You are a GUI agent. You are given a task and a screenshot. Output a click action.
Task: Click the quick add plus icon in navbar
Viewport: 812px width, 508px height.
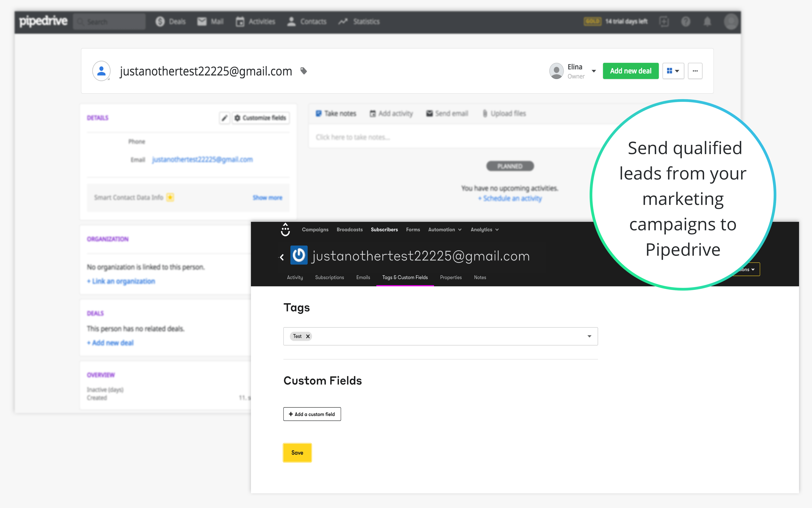click(x=664, y=22)
